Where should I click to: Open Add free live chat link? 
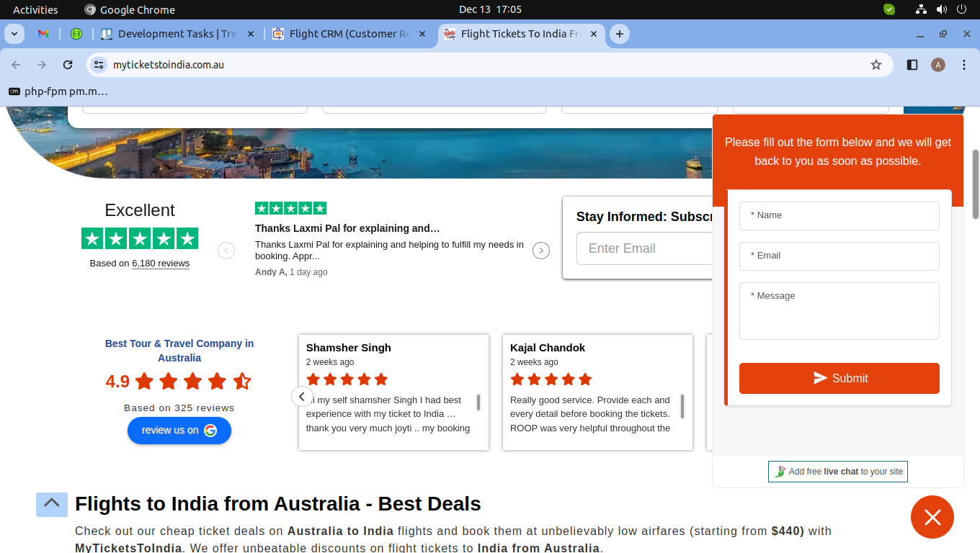pos(838,472)
